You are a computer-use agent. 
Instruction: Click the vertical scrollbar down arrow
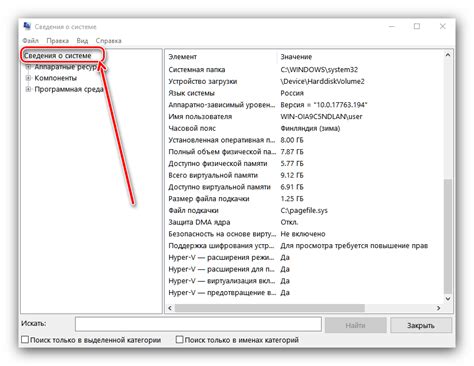pos(448,299)
